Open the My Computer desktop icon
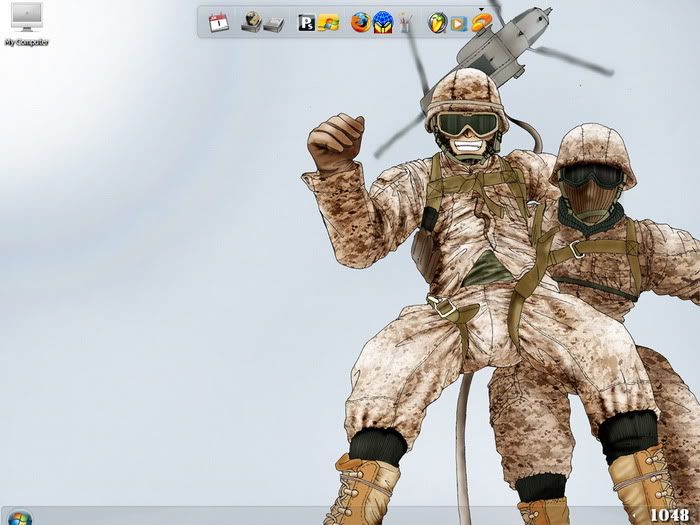The width and height of the screenshot is (700, 525). [27, 24]
